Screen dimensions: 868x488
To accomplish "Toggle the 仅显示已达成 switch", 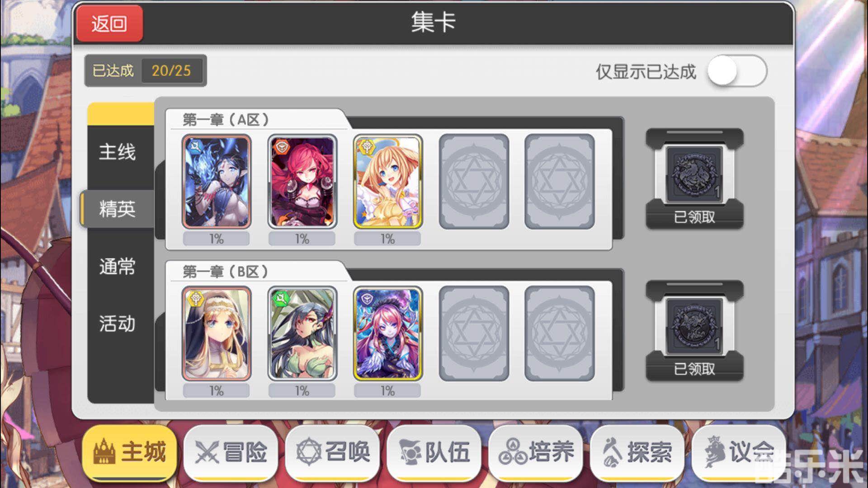I will click(737, 71).
